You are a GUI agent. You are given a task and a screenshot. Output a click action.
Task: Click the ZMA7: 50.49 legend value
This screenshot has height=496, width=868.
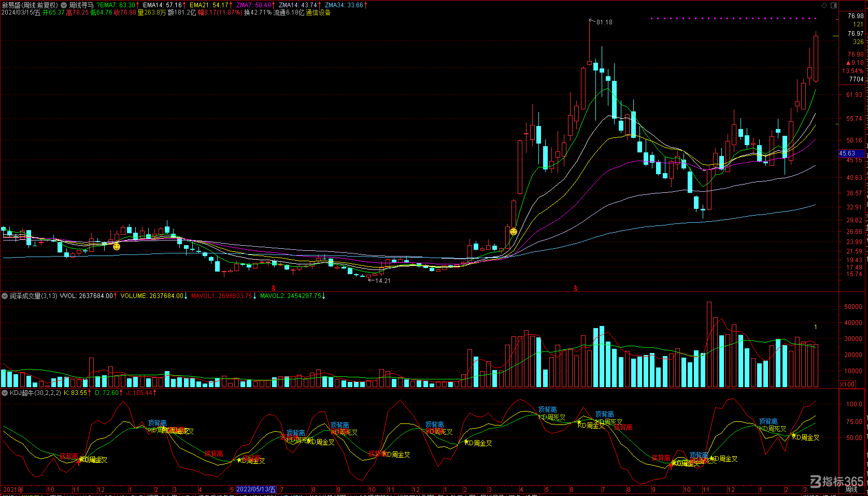254,5
